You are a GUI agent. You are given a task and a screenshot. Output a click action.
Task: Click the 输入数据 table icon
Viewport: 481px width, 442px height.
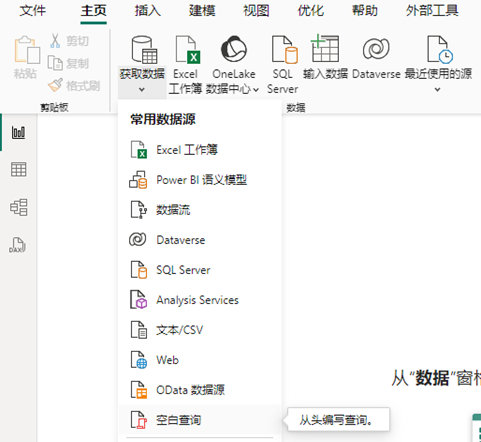[325, 49]
